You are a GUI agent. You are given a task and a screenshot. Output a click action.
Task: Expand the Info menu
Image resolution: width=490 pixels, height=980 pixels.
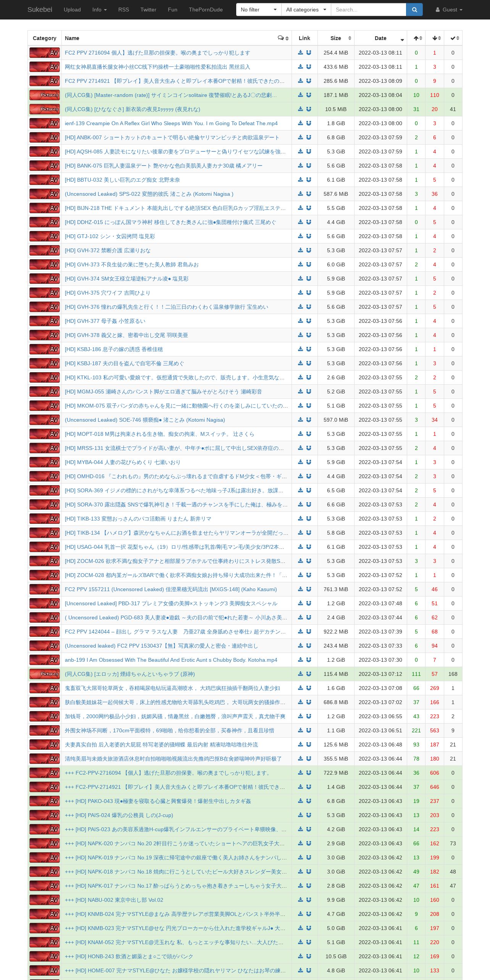(x=100, y=10)
